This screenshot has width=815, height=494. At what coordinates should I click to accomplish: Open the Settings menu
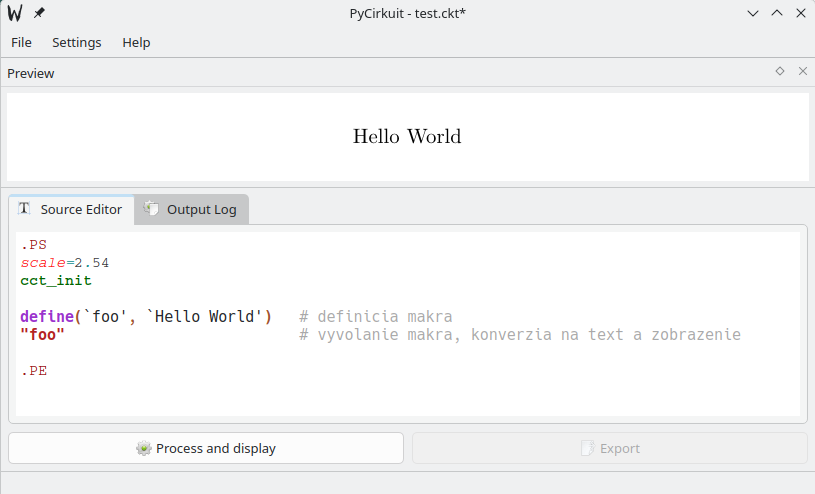click(77, 43)
